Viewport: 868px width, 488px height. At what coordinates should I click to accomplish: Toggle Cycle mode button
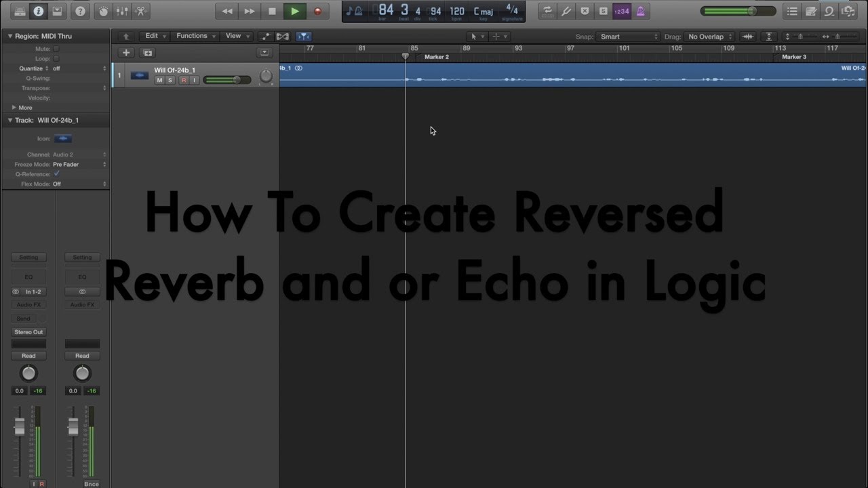coord(548,11)
